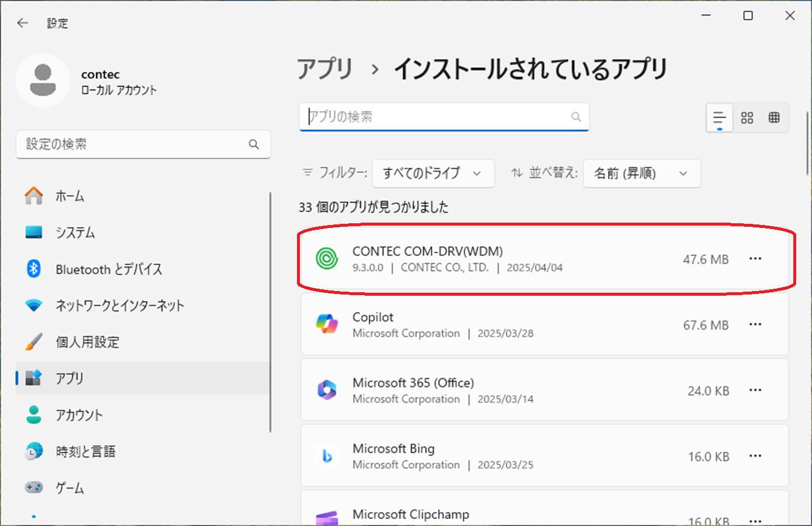Open ネットワークとインターネット section
This screenshot has height=526, width=812.
tap(143, 305)
